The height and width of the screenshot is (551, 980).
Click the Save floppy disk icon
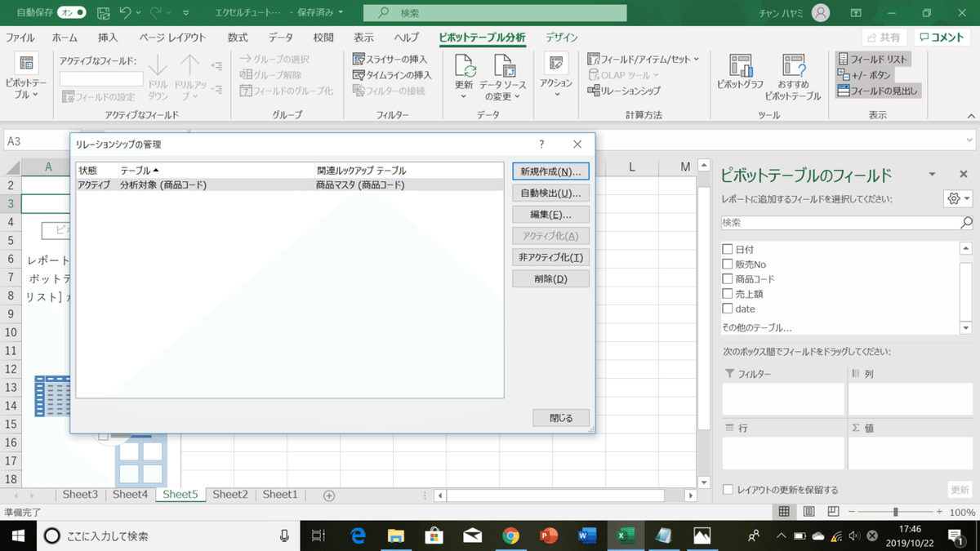(104, 13)
